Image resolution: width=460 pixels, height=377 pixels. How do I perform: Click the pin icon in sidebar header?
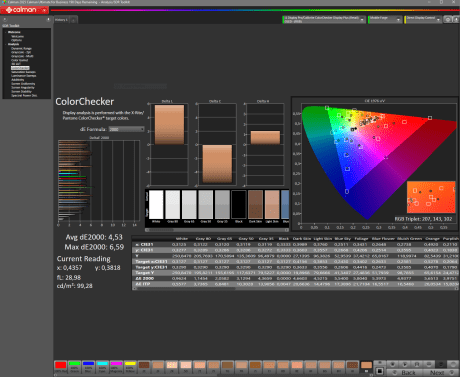click(x=48, y=19)
